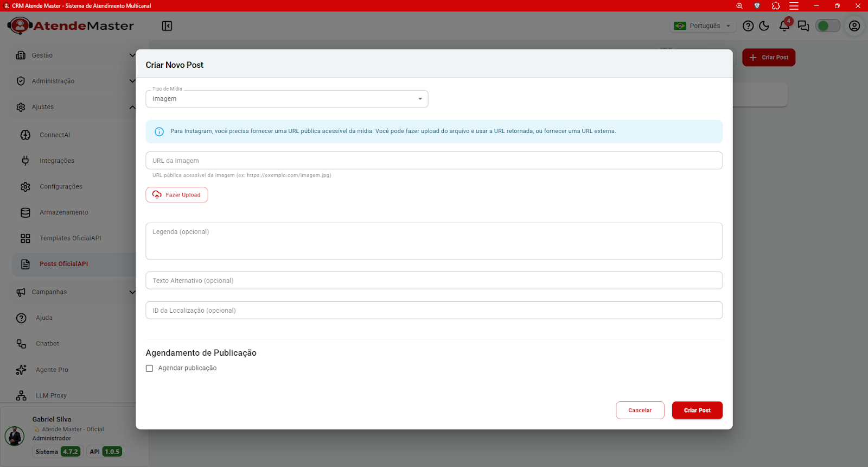Viewport: 868px width, 467px height.
Task: Open the Português language selector
Action: click(x=703, y=26)
